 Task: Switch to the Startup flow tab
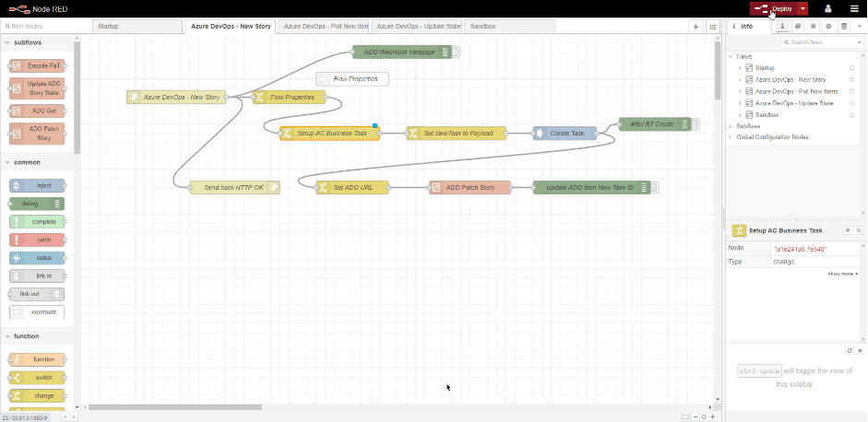[137, 26]
